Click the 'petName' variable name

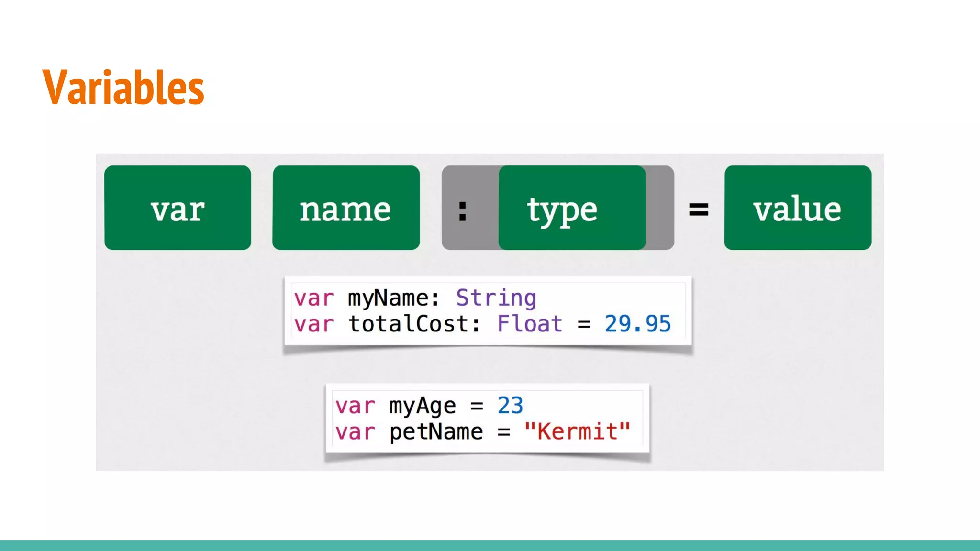click(x=436, y=432)
